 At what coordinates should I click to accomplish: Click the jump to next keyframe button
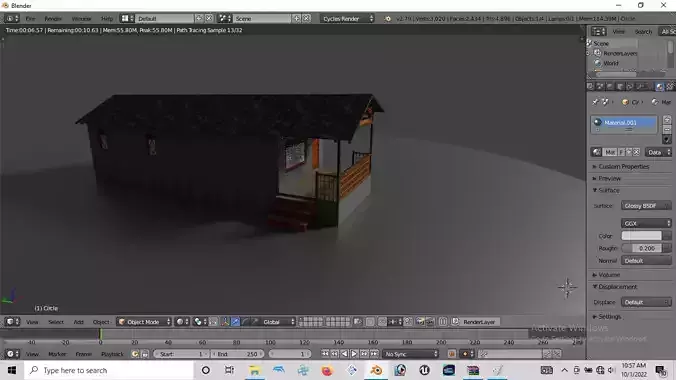(x=364, y=354)
